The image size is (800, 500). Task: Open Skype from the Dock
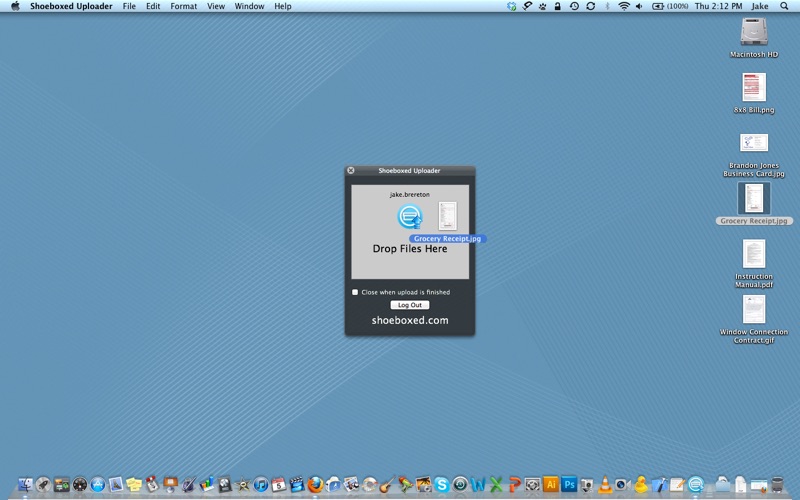click(x=442, y=484)
